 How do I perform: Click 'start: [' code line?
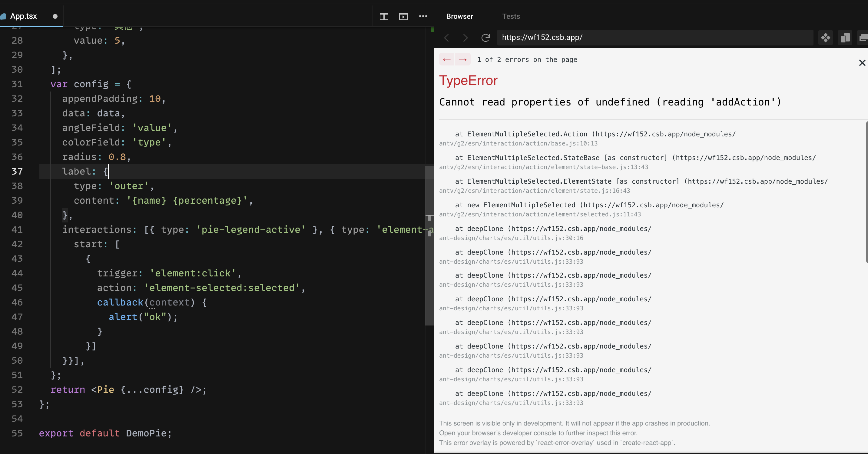tap(97, 244)
